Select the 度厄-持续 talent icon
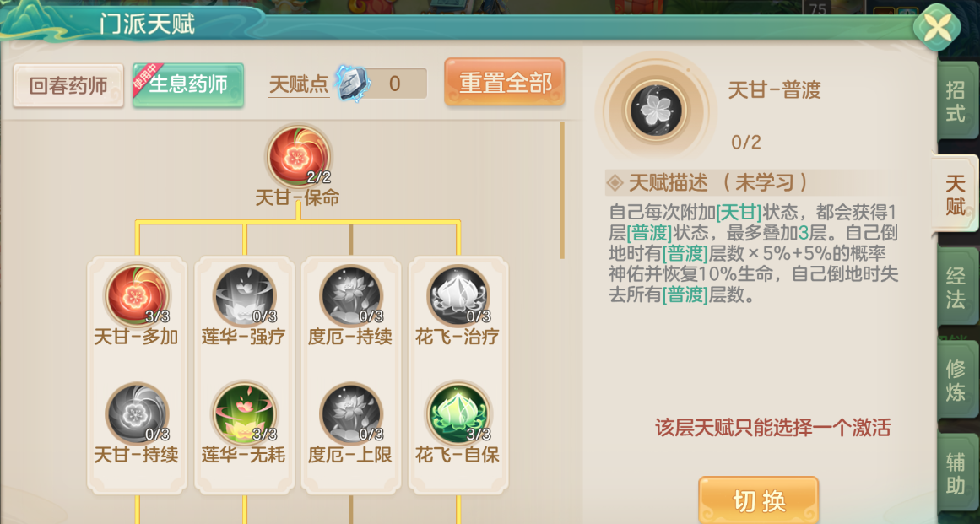This screenshot has width=980, height=524. tap(350, 294)
